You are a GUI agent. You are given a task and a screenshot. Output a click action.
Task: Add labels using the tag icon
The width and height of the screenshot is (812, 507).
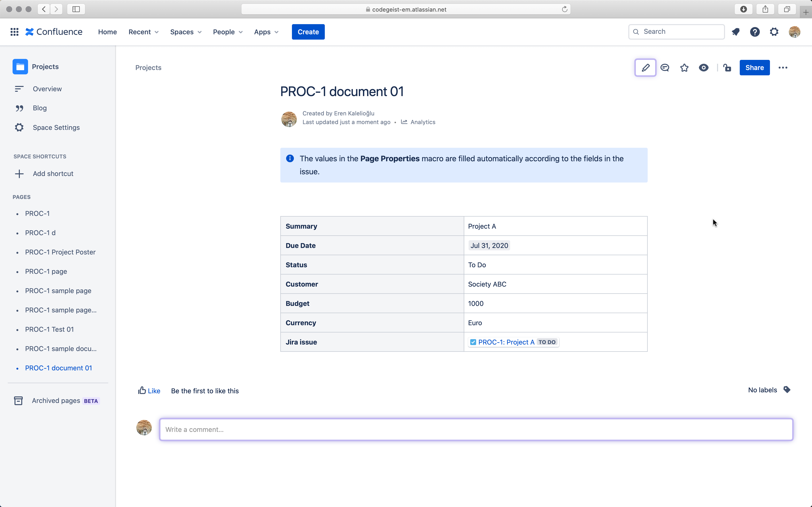787,390
